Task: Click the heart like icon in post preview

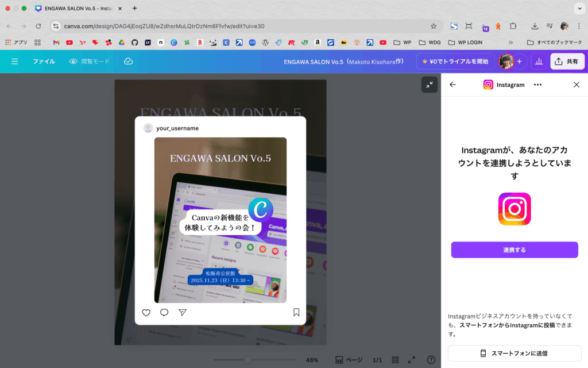Action: point(146,312)
